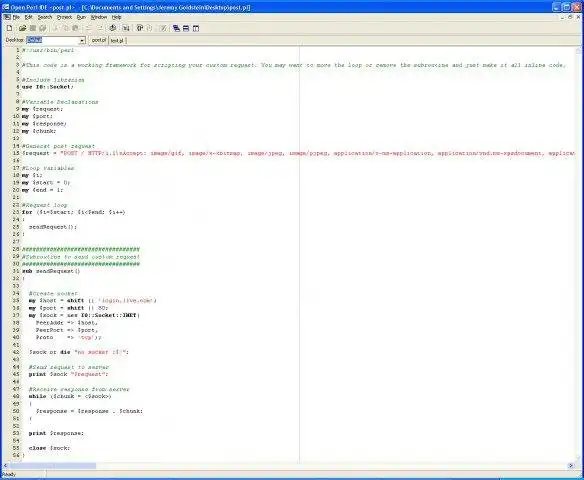This screenshot has width=584, height=480.
Task: Click the '#Request loop' comment line
Action: coord(44,205)
